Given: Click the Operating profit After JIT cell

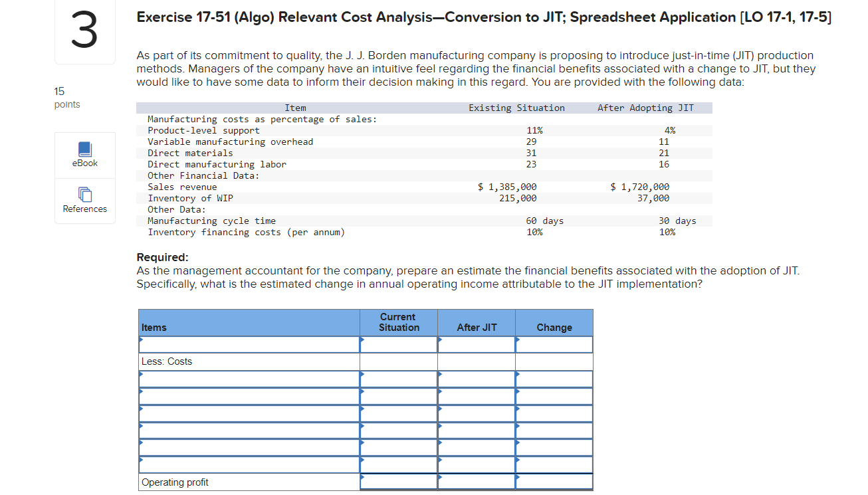Looking at the screenshot, I should pos(475,480).
